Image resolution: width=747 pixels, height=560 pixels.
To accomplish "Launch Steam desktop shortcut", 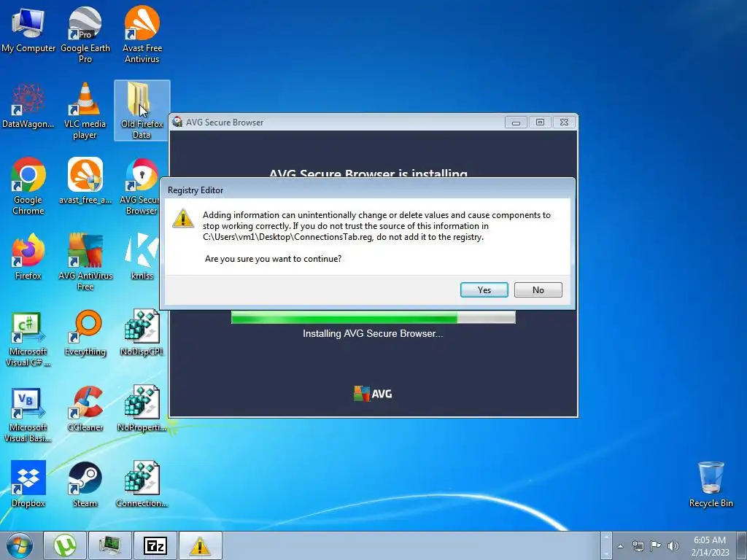I will pos(85,484).
